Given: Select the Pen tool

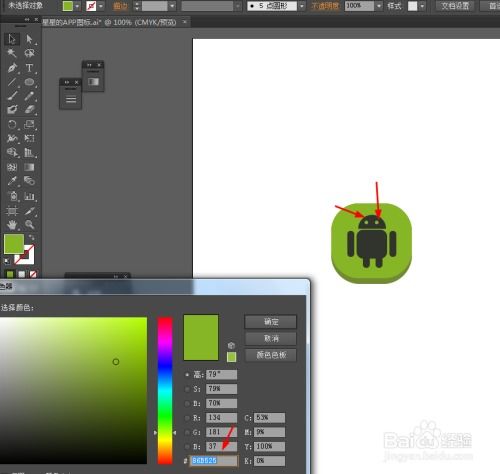Looking at the screenshot, I should (12, 68).
